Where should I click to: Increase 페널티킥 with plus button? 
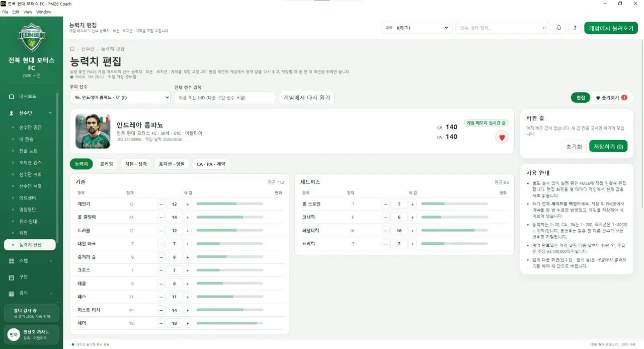(x=413, y=230)
